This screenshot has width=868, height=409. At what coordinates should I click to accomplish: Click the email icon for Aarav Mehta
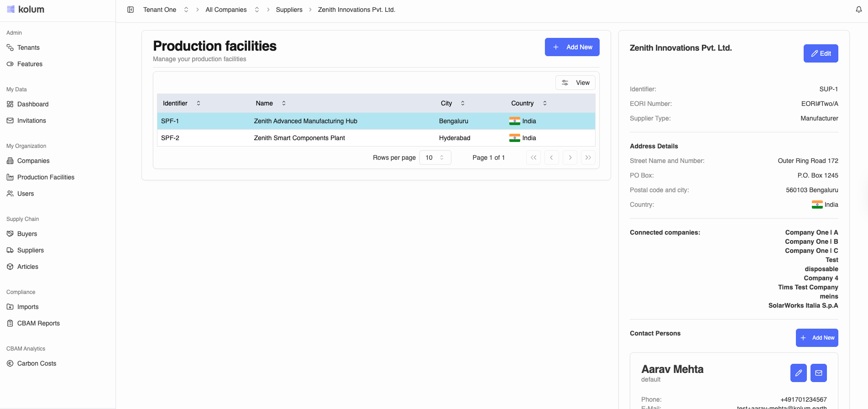(x=818, y=373)
